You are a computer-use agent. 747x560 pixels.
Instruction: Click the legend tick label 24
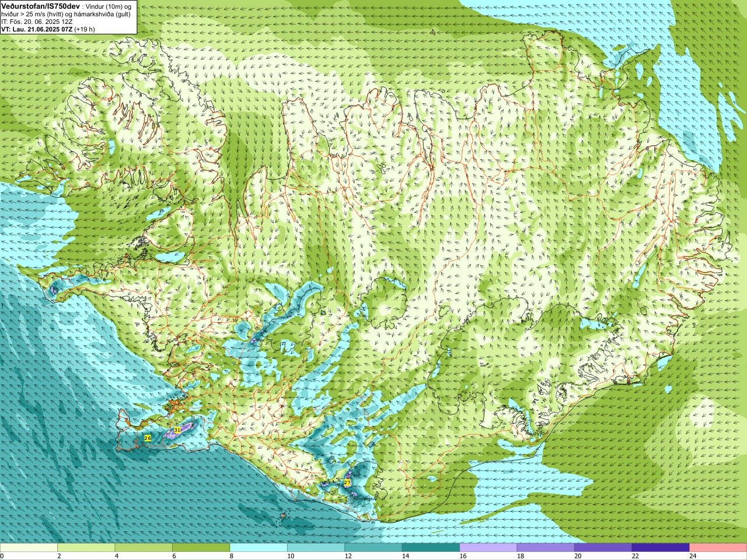coord(693,556)
